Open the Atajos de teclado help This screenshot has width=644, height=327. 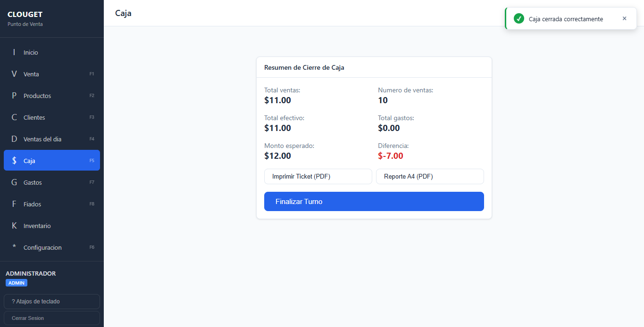click(52, 302)
